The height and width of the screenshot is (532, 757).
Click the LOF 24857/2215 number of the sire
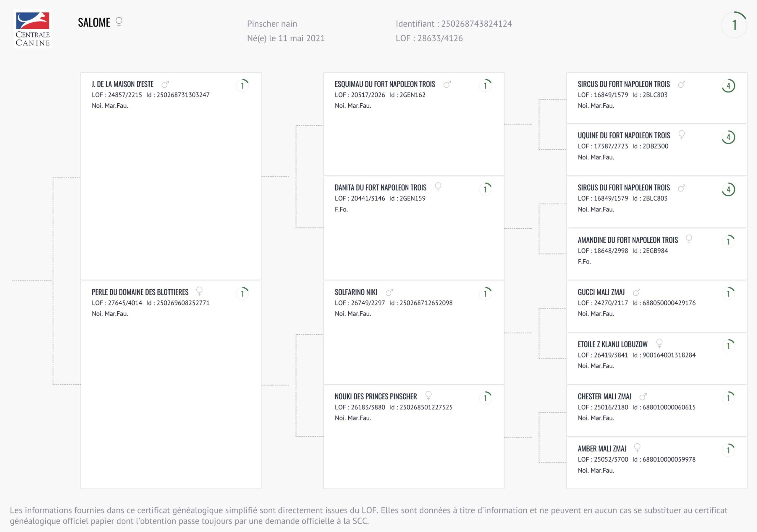point(124,95)
